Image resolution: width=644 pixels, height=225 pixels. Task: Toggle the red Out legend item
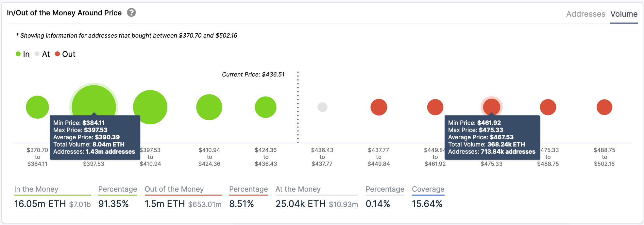[65, 54]
